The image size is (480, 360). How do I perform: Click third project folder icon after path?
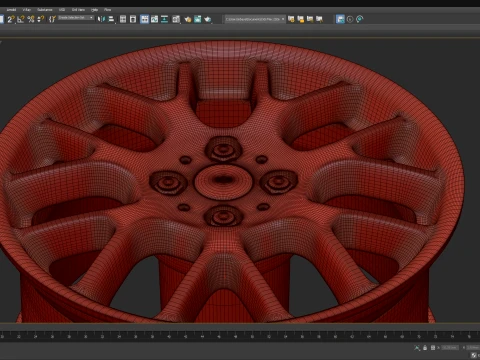[310, 19]
